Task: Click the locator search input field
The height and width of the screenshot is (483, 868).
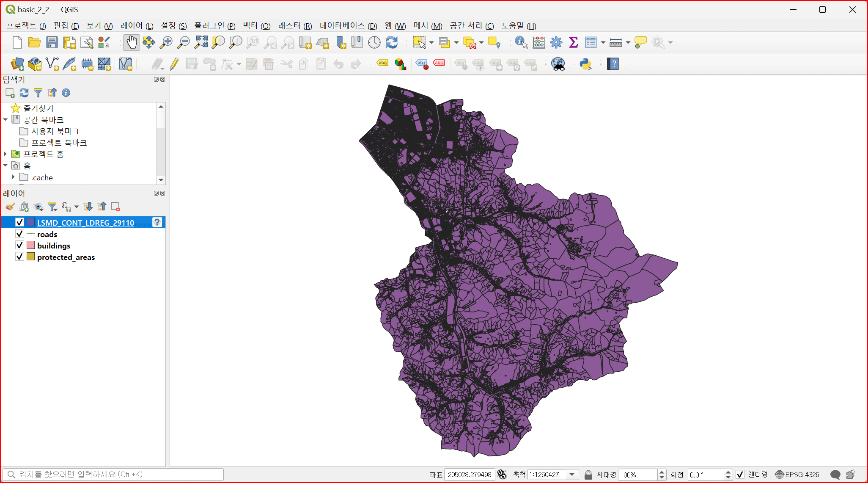Action: [x=114, y=475]
